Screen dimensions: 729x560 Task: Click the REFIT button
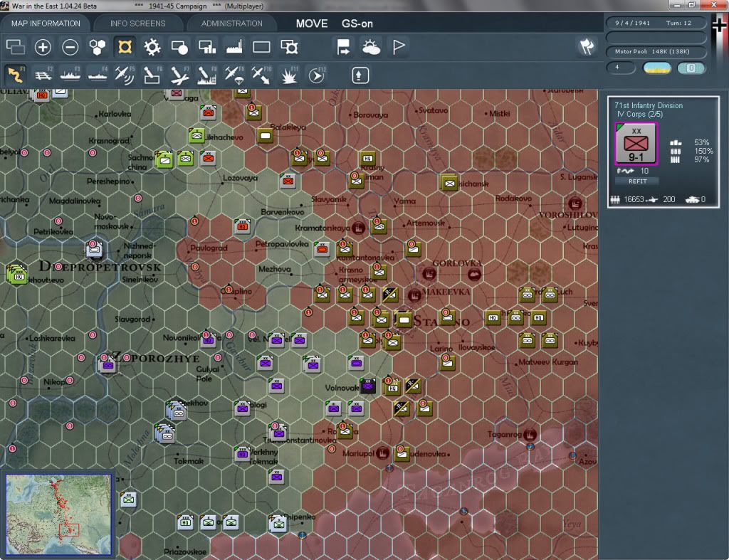point(637,181)
